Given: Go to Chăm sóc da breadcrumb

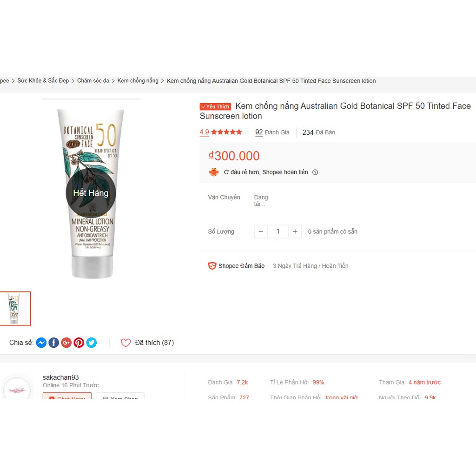Looking at the screenshot, I should click(x=93, y=81).
